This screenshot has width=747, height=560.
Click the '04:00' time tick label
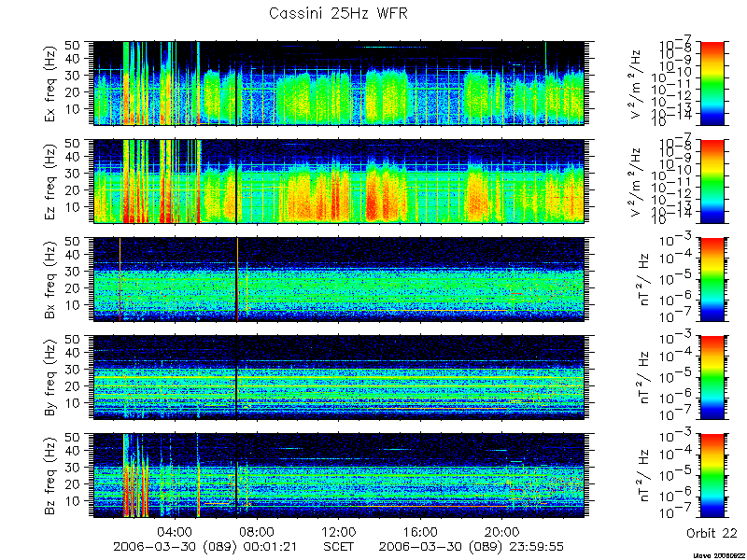pyautogui.click(x=175, y=531)
